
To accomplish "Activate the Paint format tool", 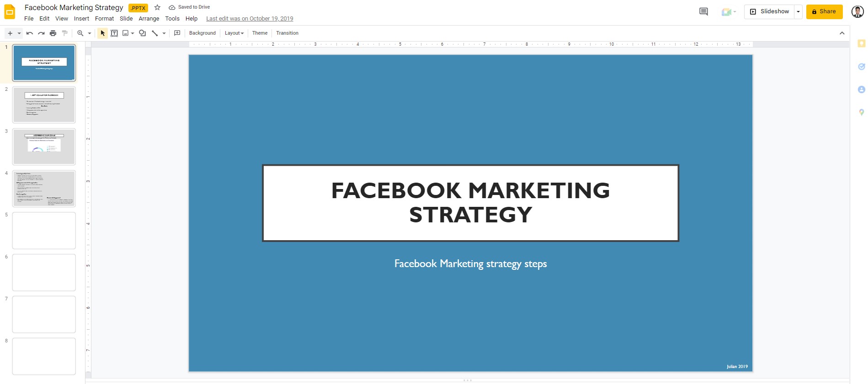I will tap(65, 33).
